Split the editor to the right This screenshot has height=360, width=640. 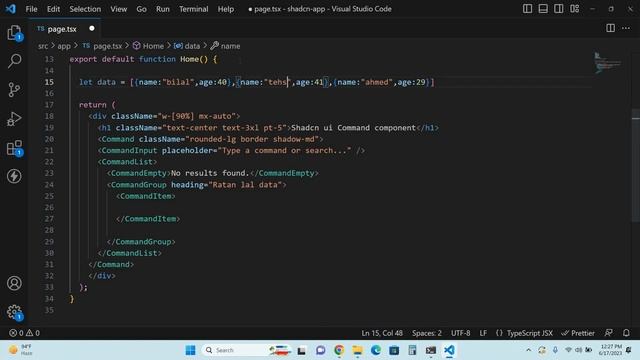click(610, 28)
